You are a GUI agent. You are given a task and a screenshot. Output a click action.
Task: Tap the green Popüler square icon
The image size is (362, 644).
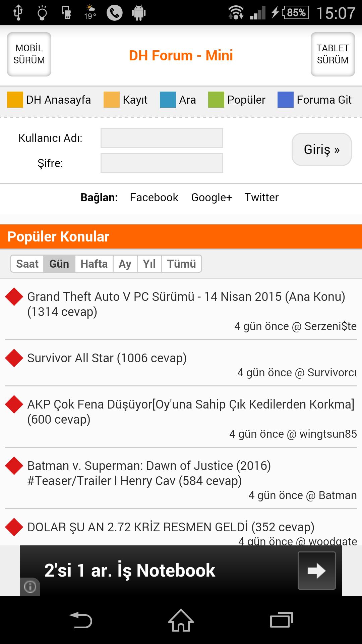coord(216,100)
